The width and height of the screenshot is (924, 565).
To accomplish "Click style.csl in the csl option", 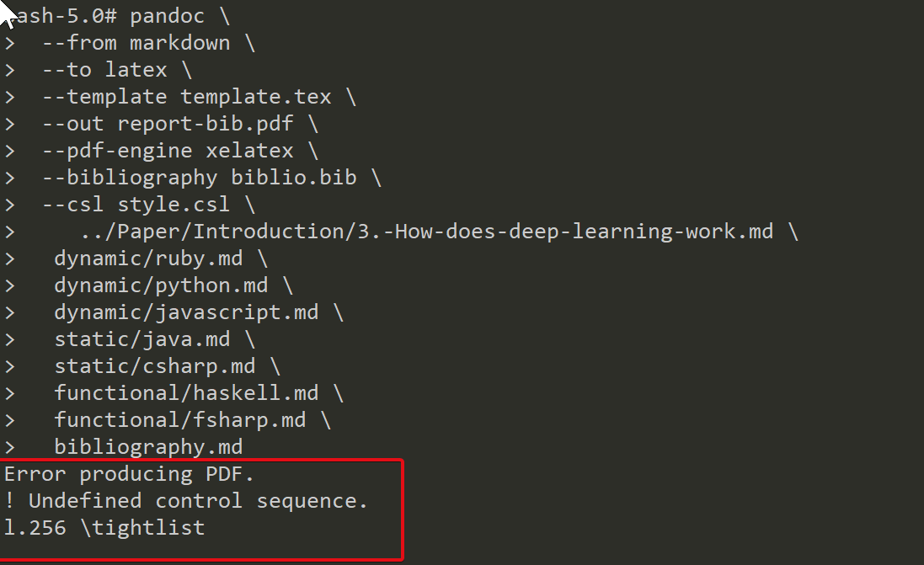I will 174,205.
